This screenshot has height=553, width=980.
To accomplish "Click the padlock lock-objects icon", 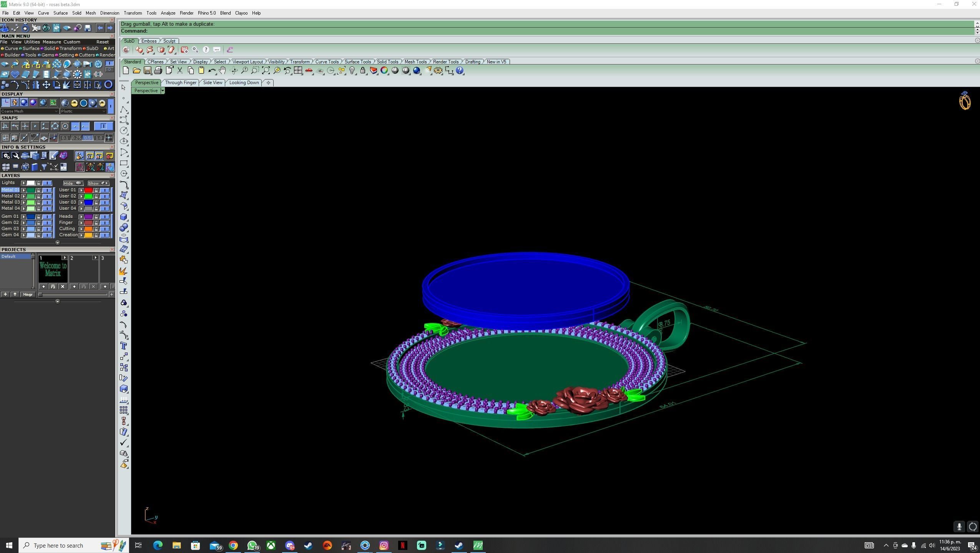I will (363, 71).
